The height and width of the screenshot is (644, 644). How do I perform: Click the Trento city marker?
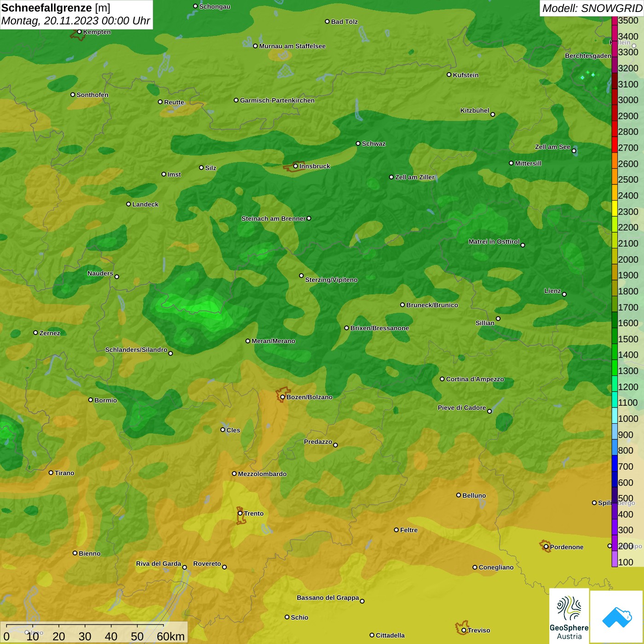point(240,513)
